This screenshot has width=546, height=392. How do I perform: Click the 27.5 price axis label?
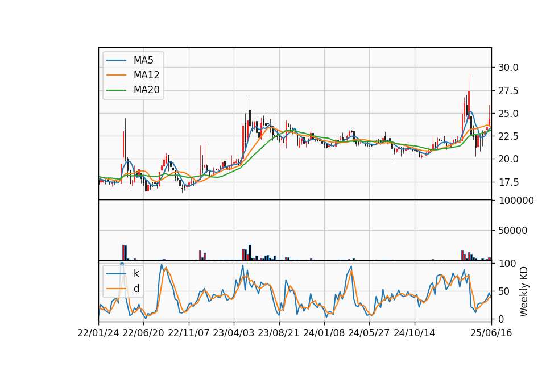point(508,91)
